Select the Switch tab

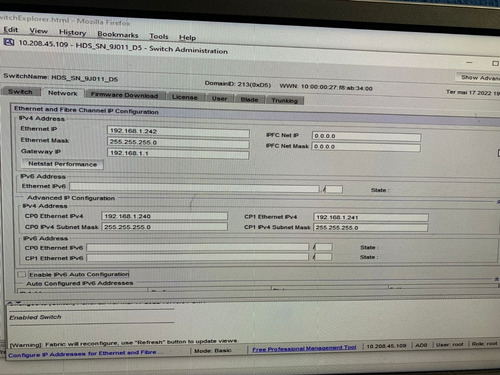click(20, 91)
